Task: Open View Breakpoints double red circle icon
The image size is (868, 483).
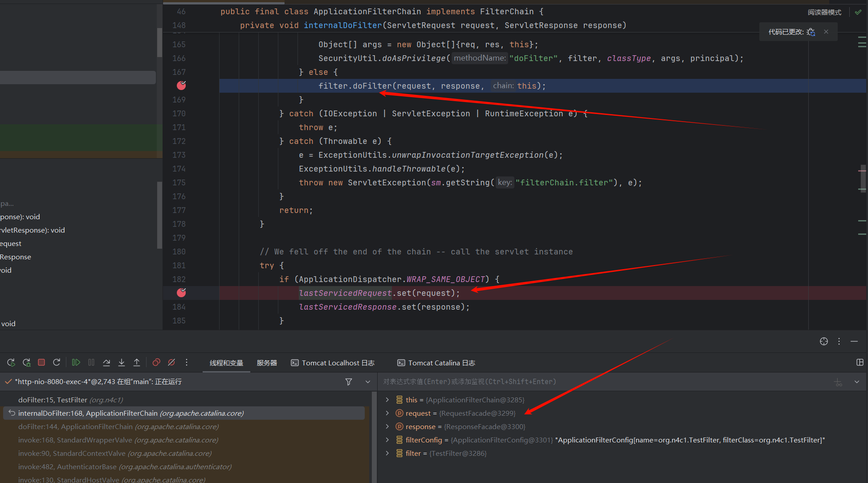Action: pos(156,363)
